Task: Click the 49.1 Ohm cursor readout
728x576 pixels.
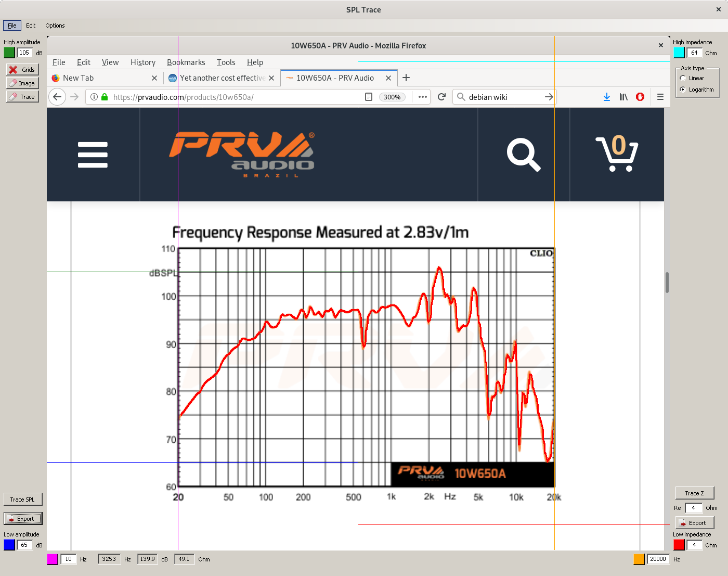Action: coord(184,559)
